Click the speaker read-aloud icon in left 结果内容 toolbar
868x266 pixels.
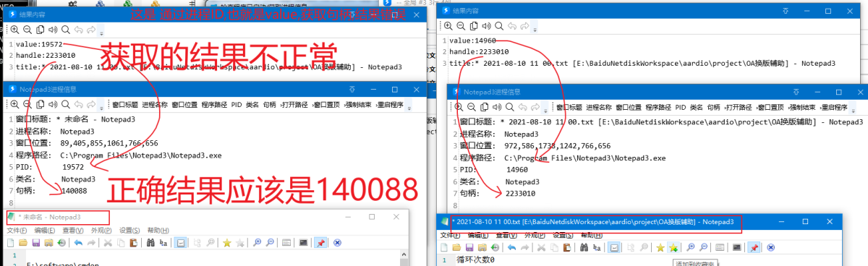pyautogui.click(x=53, y=30)
